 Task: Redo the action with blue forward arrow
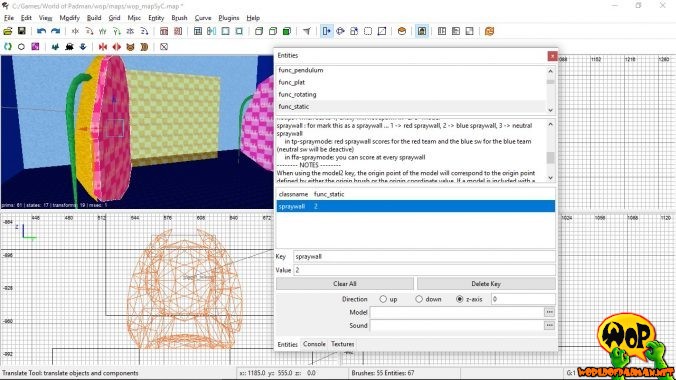tap(56, 31)
